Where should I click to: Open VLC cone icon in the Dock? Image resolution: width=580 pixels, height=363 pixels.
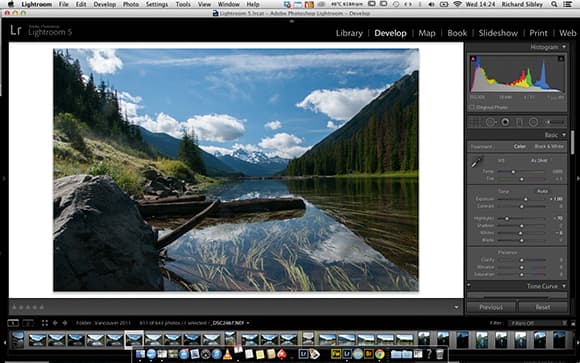coord(227,354)
